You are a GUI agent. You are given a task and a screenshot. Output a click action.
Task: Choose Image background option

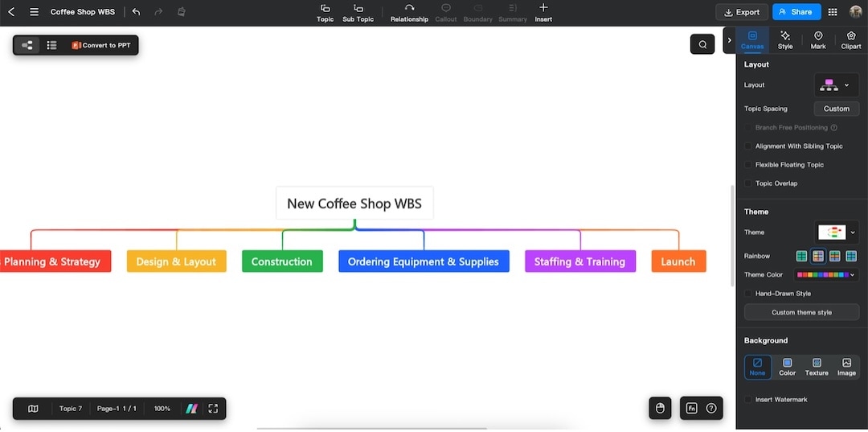846,367
